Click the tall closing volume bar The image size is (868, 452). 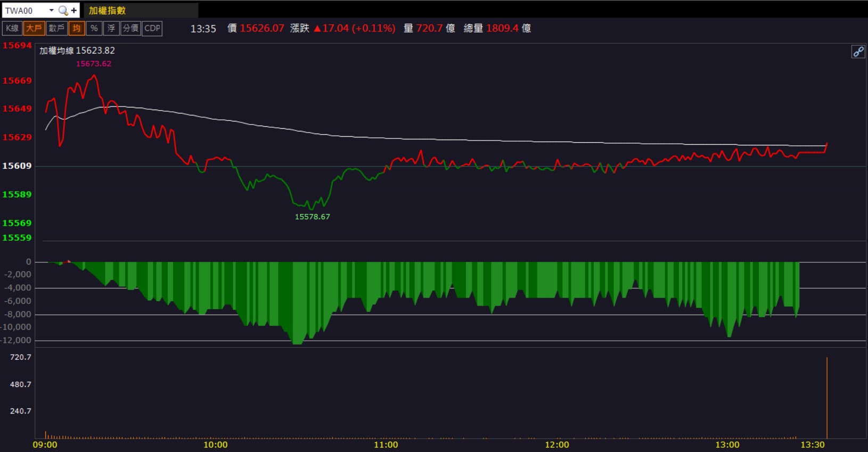point(826,398)
